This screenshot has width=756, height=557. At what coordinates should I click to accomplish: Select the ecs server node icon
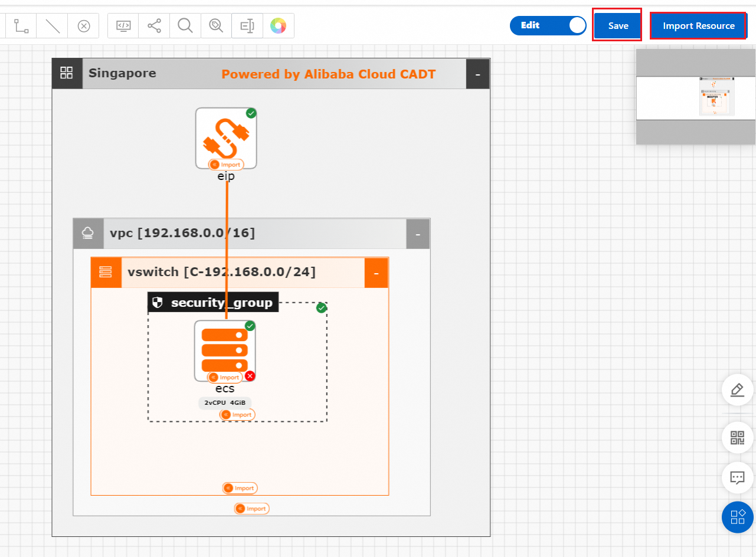click(x=225, y=351)
